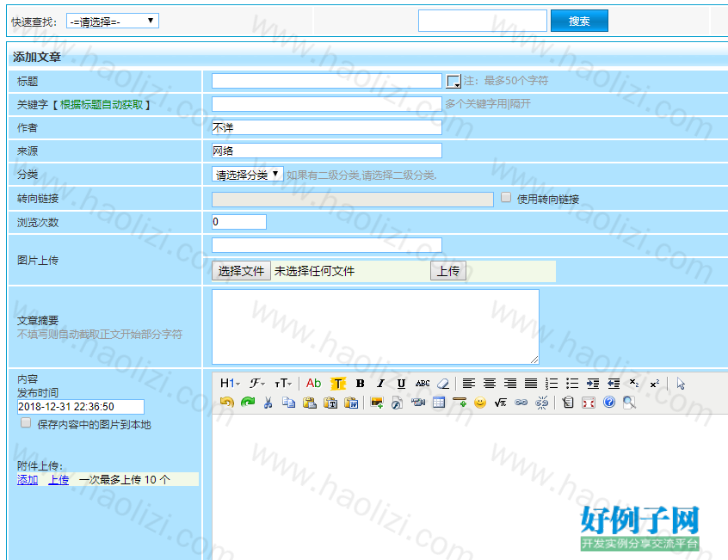
Task: Apply strikethrough ABC formatting
Action: point(423,384)
